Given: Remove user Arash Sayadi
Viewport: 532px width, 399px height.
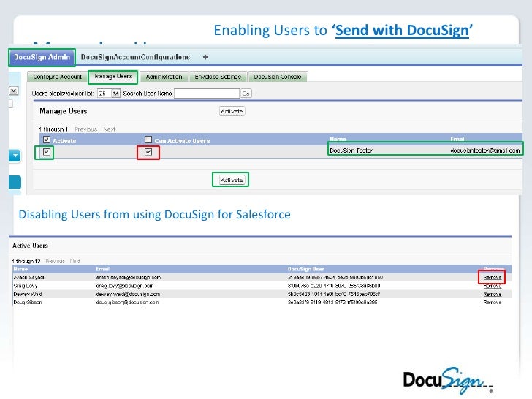Looking at the screenshot, I should 492,277.
